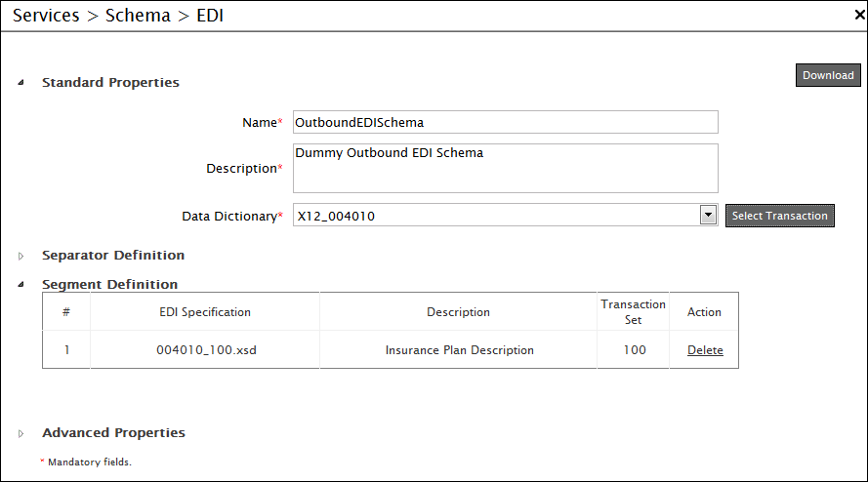Collapse the Standard Properties section
Screen dimensions: 868x482
click(21, 83)
